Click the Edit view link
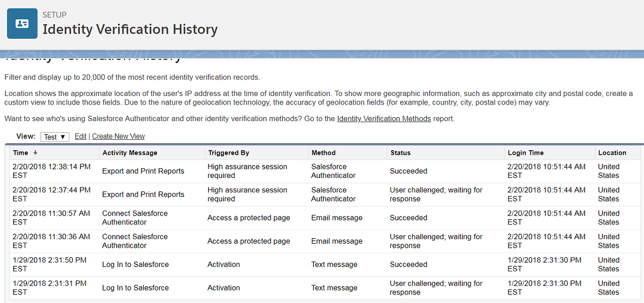 [x=80, y=136]
